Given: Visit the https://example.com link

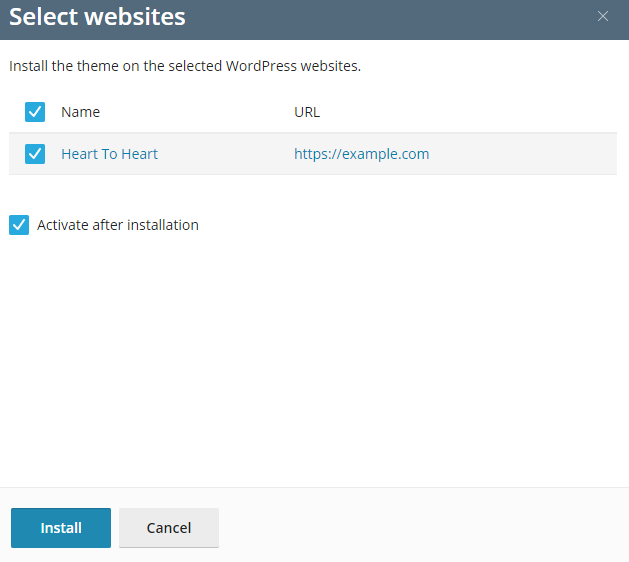Looking at the screenshot, I should click(x=361, y=154).
